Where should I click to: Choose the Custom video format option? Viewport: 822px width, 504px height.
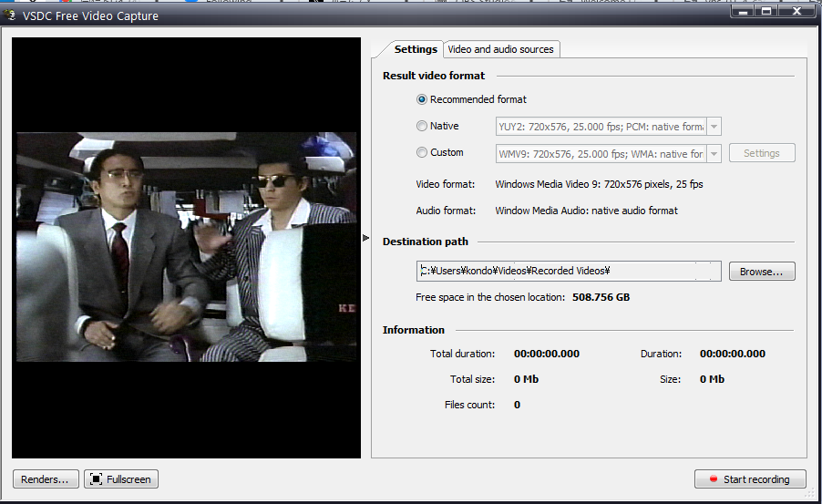tap(422, 152)
